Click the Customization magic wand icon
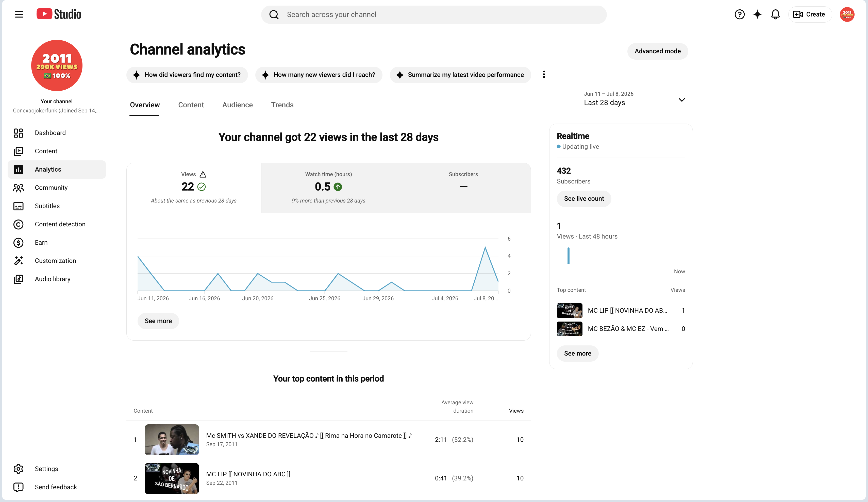Image resolution: width=868 pixels, height=502 pixels. point(18,261)
